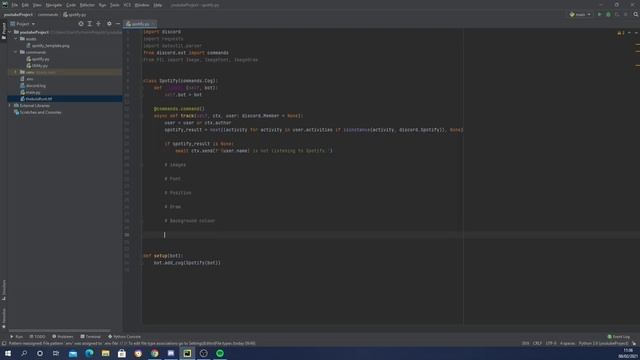Open the View menu

[37, 5]
